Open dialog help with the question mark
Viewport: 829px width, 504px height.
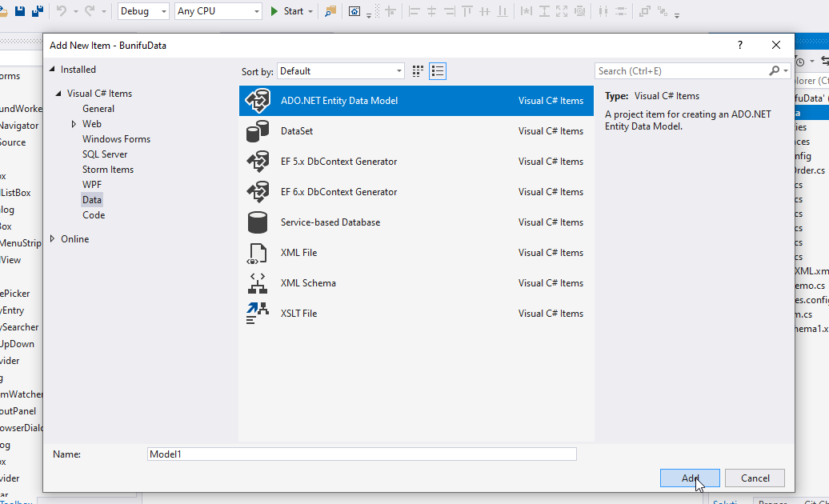pyautogui.click(x=740, y=45)
